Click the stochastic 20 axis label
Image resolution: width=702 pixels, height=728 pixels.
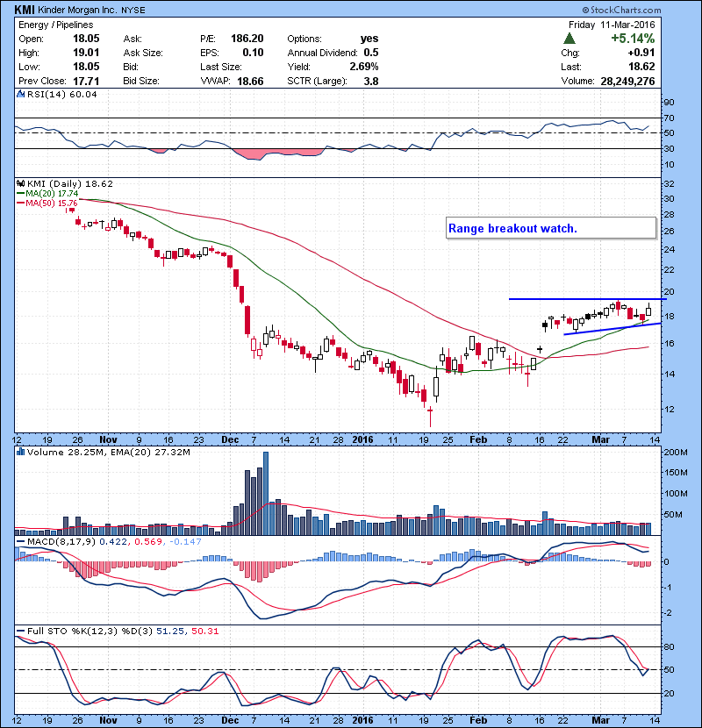click(x=669, y=693)
